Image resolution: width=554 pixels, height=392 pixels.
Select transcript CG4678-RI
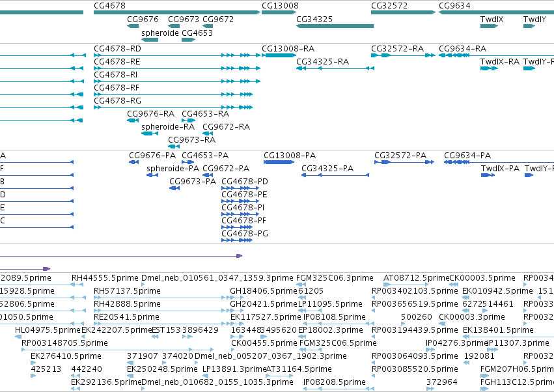pyautogui.click(x=177, y=81)
